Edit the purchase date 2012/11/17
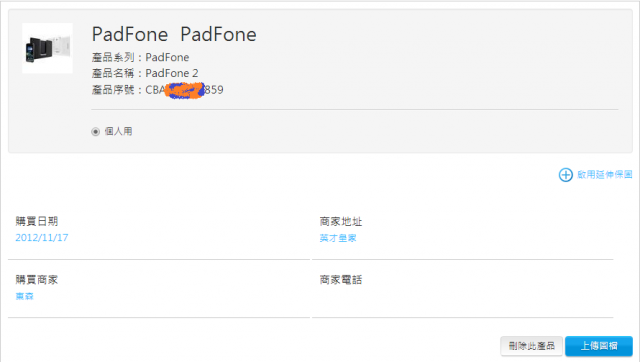 (42, 238)
